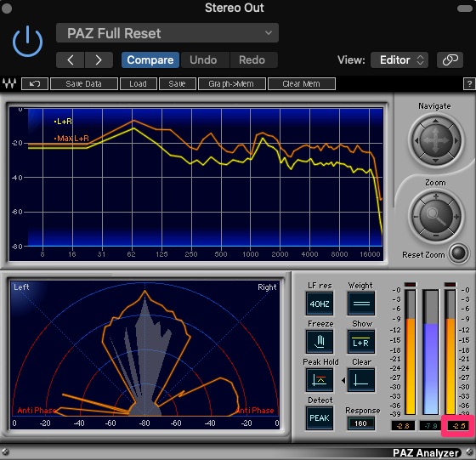Open the PAZ Full Reset preset dropdown
This screenshot has height=460, width=476.
click(167, 33)
